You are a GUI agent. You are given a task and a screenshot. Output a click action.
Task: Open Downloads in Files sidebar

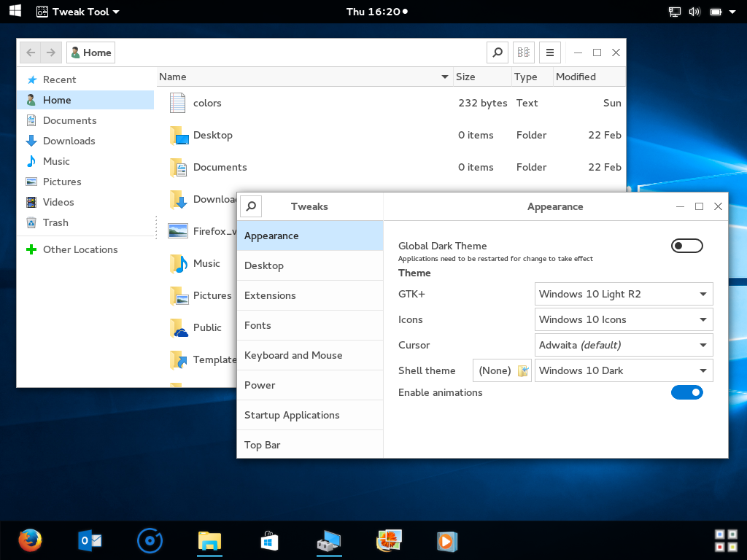(x=86, y=141)
